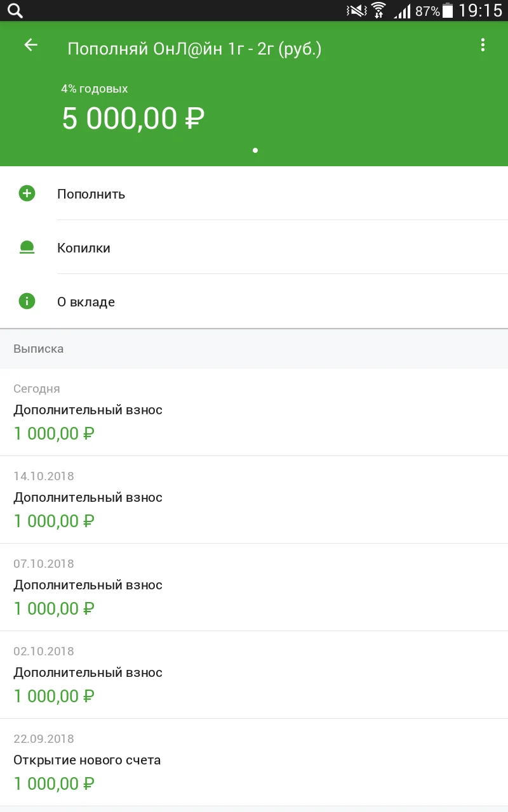Tap the Выписка section header
This screenshot has width=508, height=812.
pyautogui.click(x=39, y=348)
